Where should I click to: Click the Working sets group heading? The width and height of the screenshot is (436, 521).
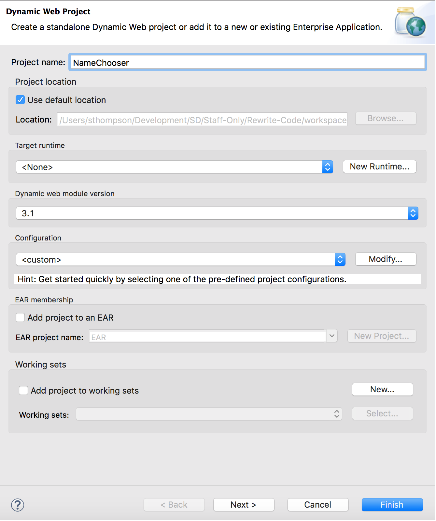click(x=40, y=364)
